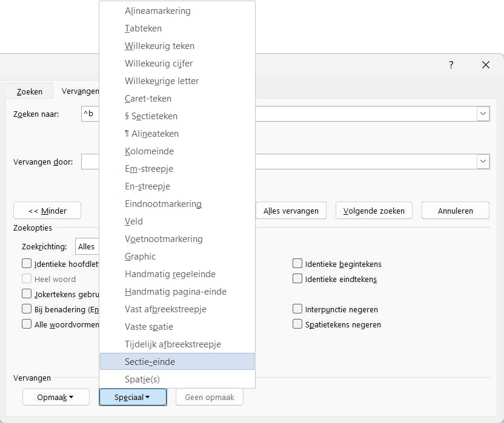Check Interpunctie negeren option
Viewport: 504px width, 423px height.
[297, 309]
